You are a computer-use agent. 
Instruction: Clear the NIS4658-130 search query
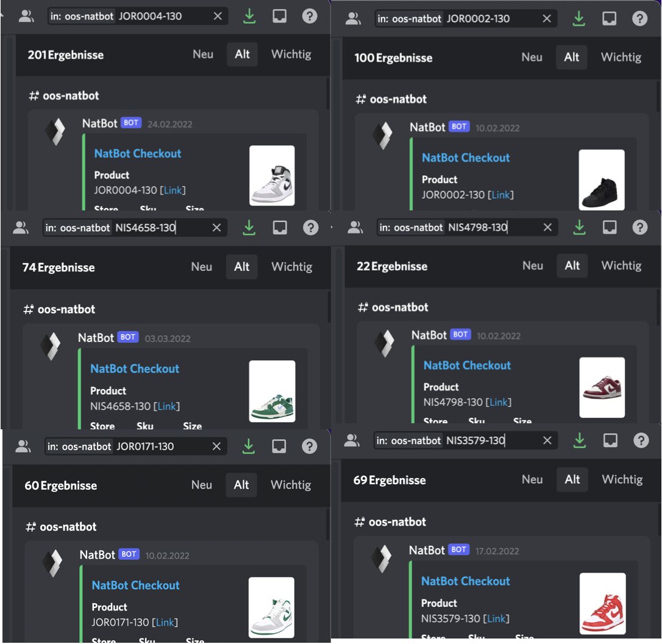click(x=216, y=228)
